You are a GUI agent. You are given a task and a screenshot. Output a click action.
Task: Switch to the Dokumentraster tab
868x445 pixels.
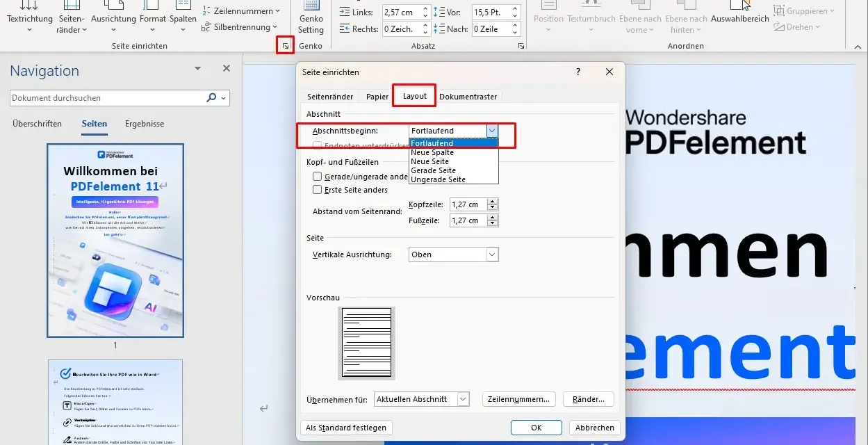point(468,97)
